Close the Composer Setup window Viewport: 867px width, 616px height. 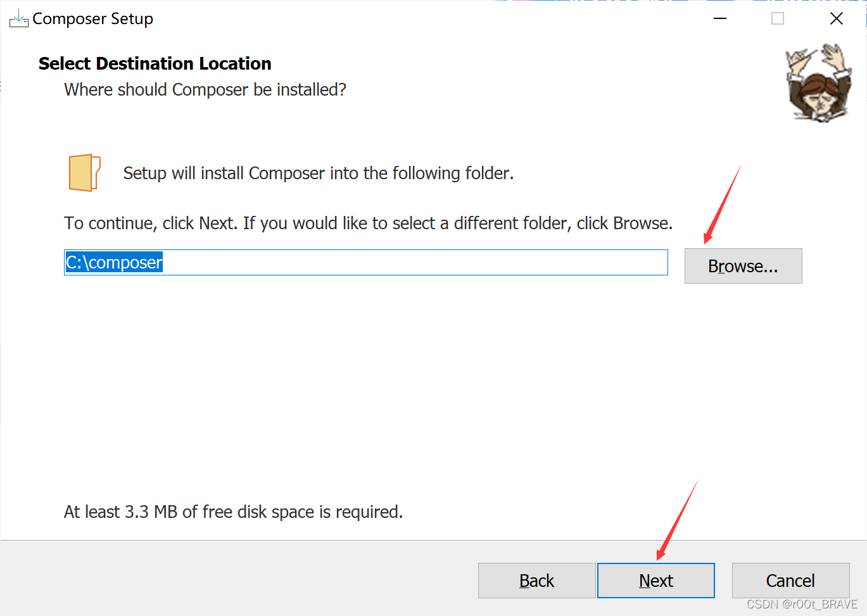click(x=836, y=19)
